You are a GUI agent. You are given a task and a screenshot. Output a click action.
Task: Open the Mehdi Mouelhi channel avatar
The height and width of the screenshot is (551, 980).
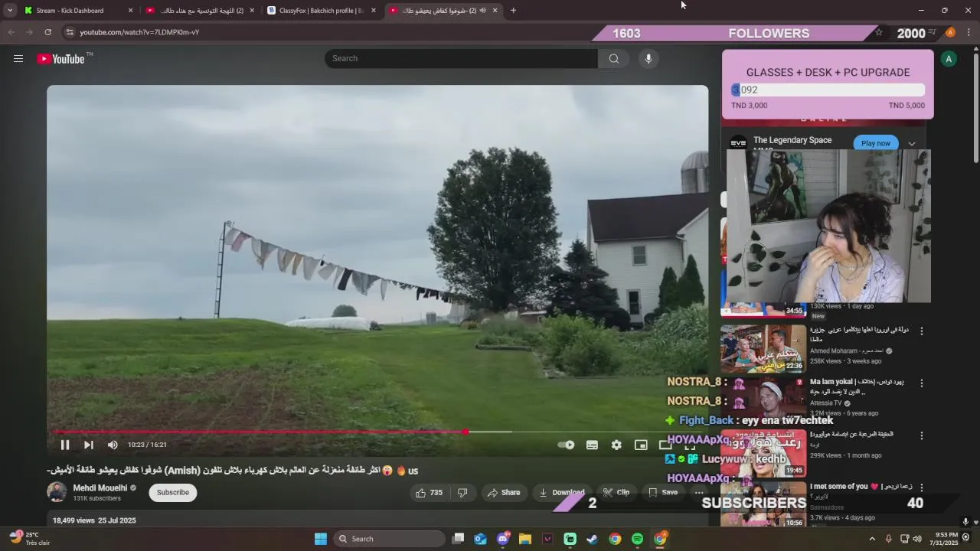click(x=57, y=492)
